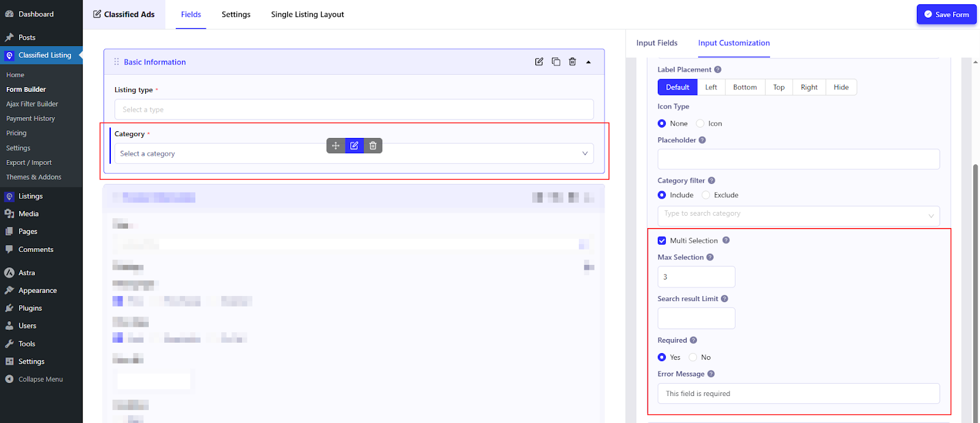
Task: Open Themes & Addons link
Action: tap(34, 177)
